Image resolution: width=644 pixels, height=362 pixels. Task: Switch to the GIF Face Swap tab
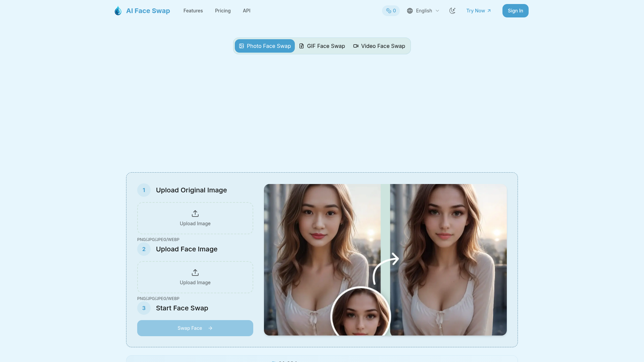coord(322,46)
